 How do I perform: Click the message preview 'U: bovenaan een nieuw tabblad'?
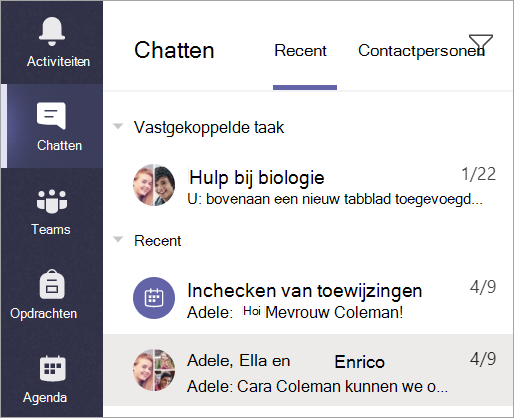point(335,199)
